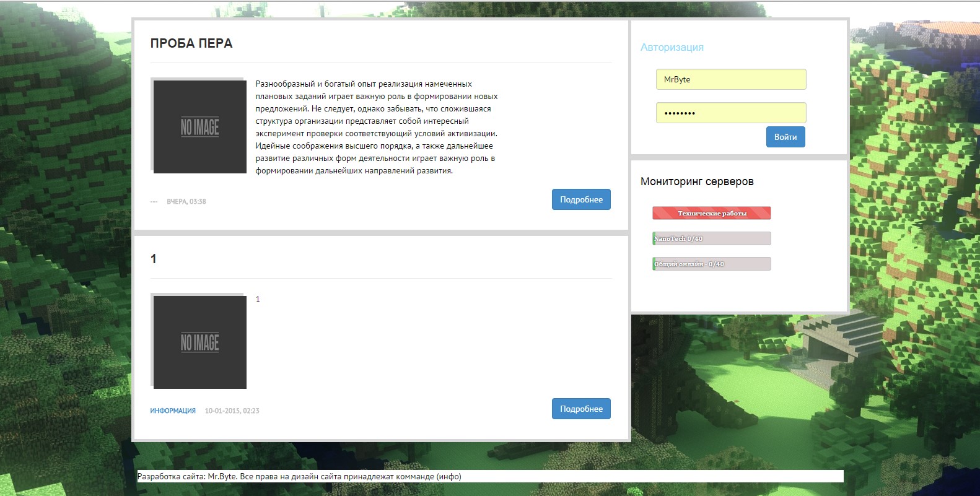
Task: Click the NanoTech 0/40 server bar
Action: pos(711,238)
